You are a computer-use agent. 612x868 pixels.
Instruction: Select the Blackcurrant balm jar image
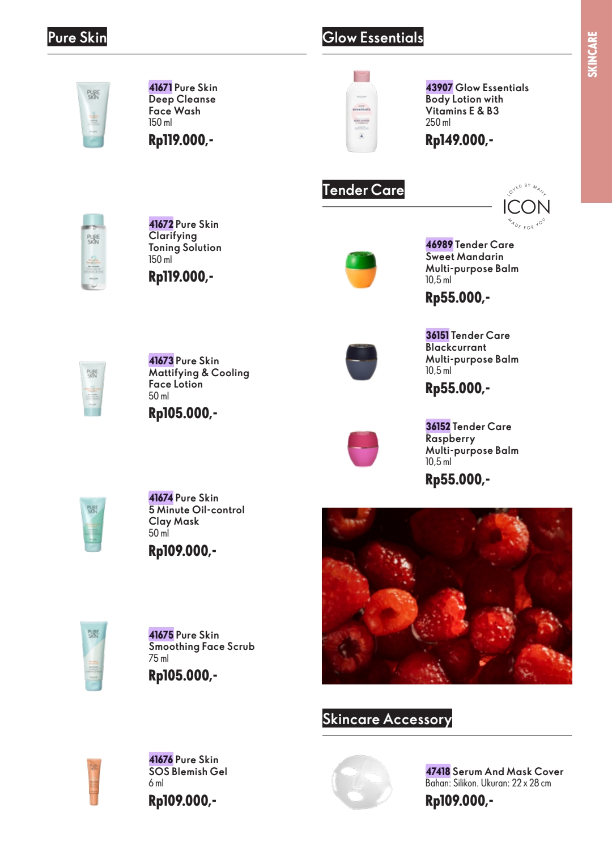click(x=362, y=361)
